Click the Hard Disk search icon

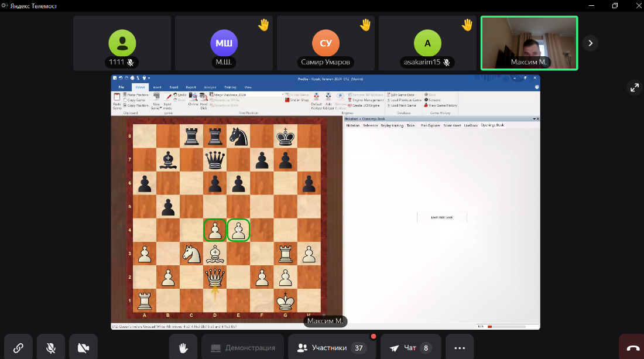click(204, 98)
